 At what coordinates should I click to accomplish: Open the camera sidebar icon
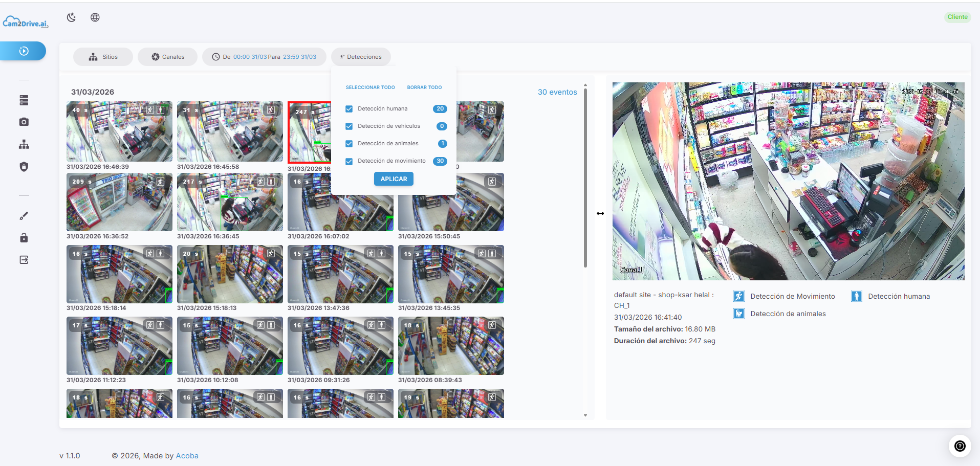pos(24,122)
